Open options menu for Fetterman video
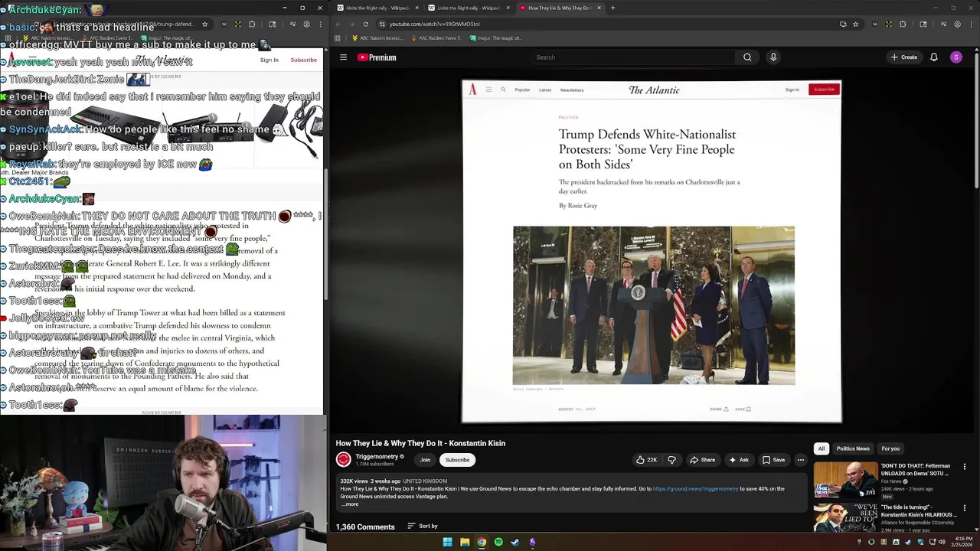This screenshot has width=980, height=551. 965,466
